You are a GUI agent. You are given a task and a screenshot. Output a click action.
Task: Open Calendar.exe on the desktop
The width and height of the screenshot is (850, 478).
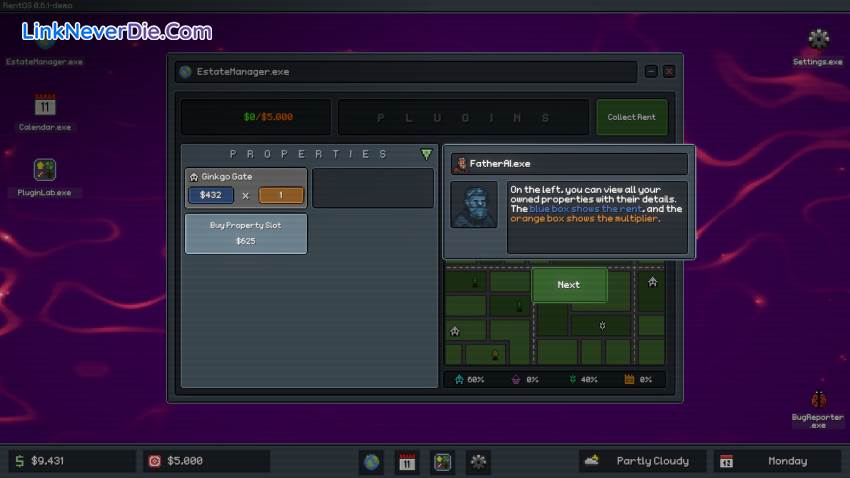(x=45, y=106)
